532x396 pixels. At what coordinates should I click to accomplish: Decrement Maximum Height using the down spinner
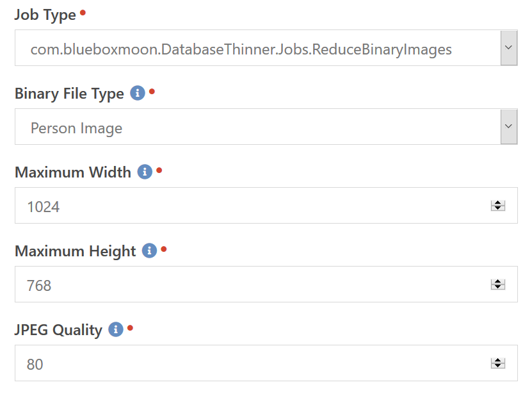[x=497, y=287]
